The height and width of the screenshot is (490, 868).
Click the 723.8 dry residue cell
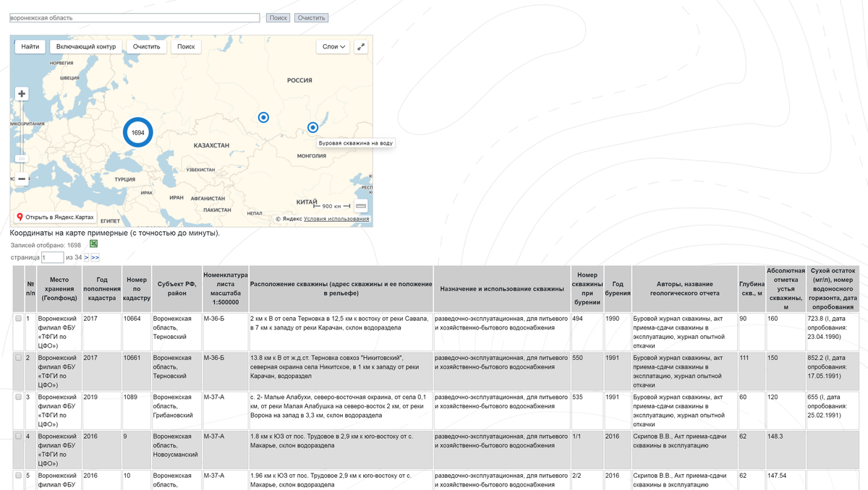tap(833, 332)
